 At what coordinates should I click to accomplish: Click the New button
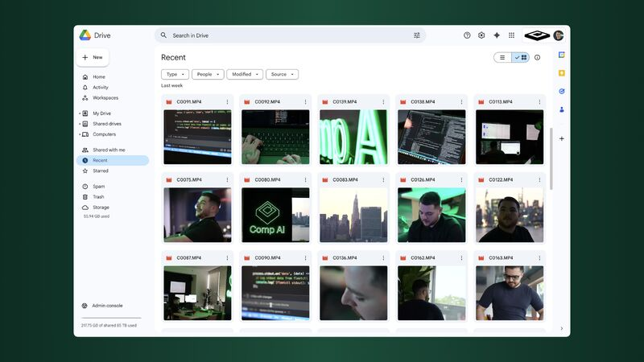tap(93, 57)
